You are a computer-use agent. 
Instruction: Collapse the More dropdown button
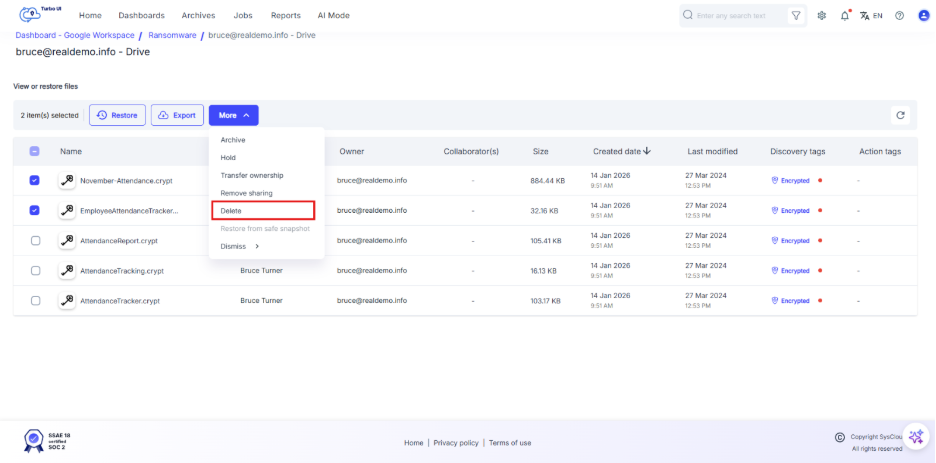233,115
